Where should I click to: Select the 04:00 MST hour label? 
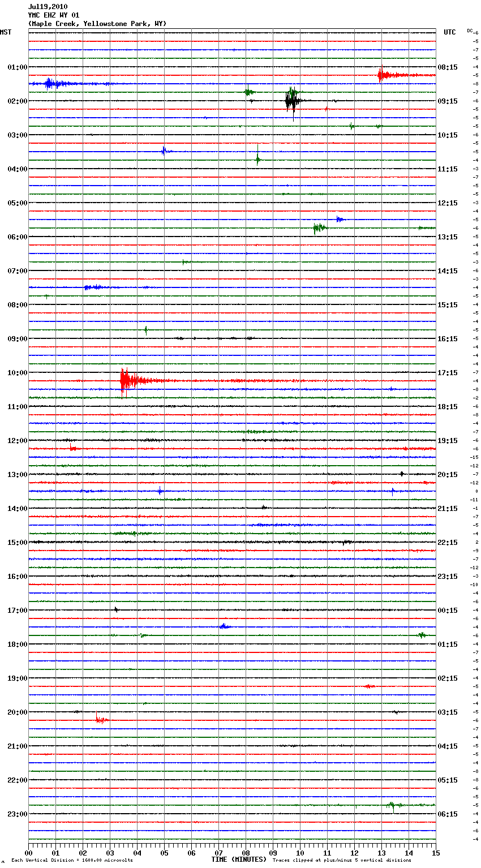(17, 169)
